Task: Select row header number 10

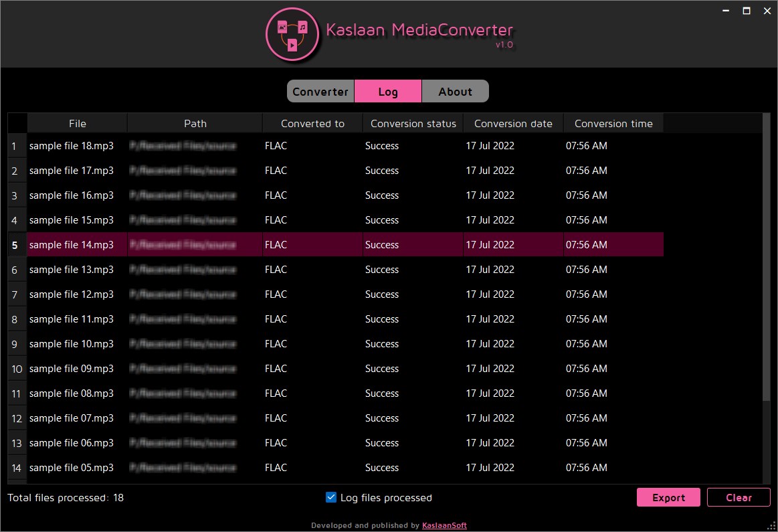Action: click(17, 369)
